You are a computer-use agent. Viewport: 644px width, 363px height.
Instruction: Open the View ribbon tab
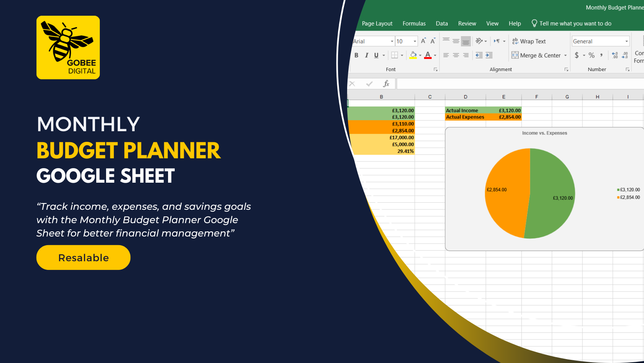pos(492,24)
